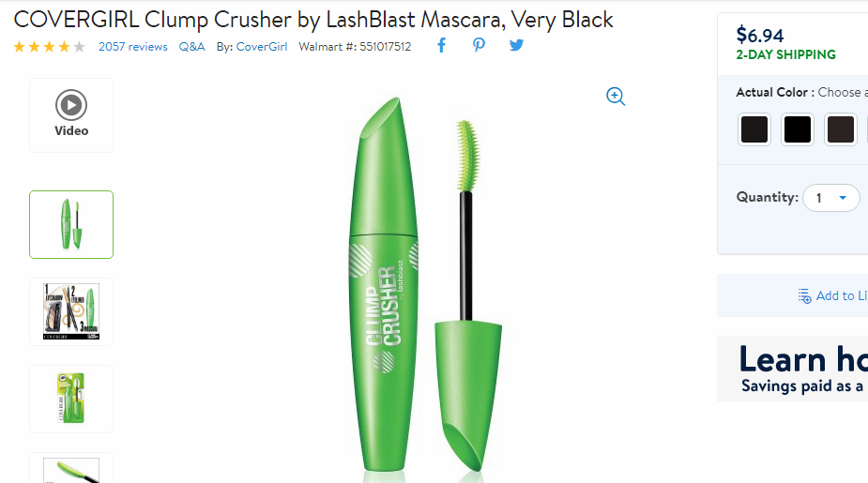Select the green mascara tube thumbnail
Viewport: 868px width, 483px height.
pos(71,225)
